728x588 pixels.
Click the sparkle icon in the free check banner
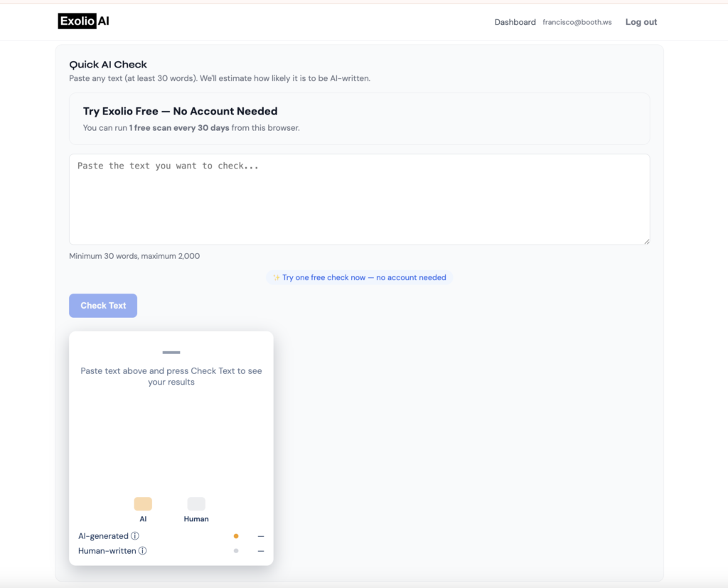277,278
